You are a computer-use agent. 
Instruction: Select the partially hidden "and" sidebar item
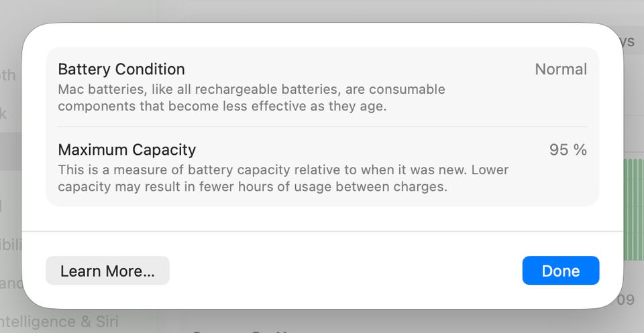pos(11,283)
